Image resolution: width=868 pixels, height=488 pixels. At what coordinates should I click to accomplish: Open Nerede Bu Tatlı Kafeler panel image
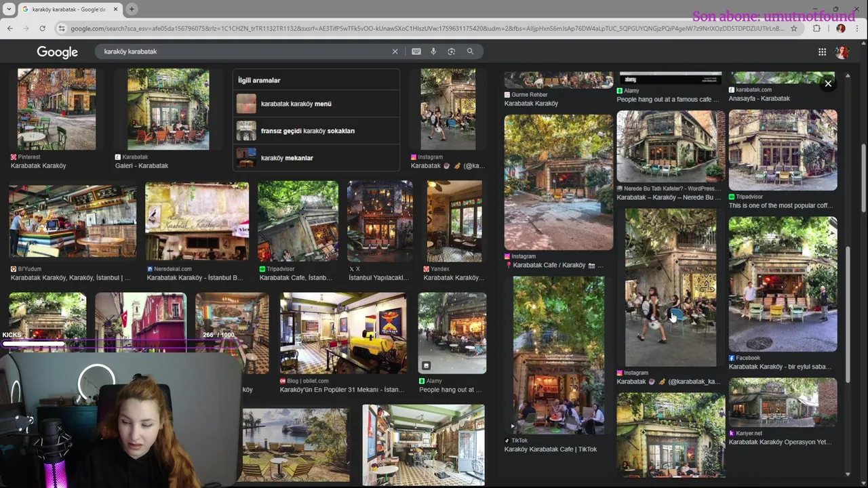[x=671, y=146]
